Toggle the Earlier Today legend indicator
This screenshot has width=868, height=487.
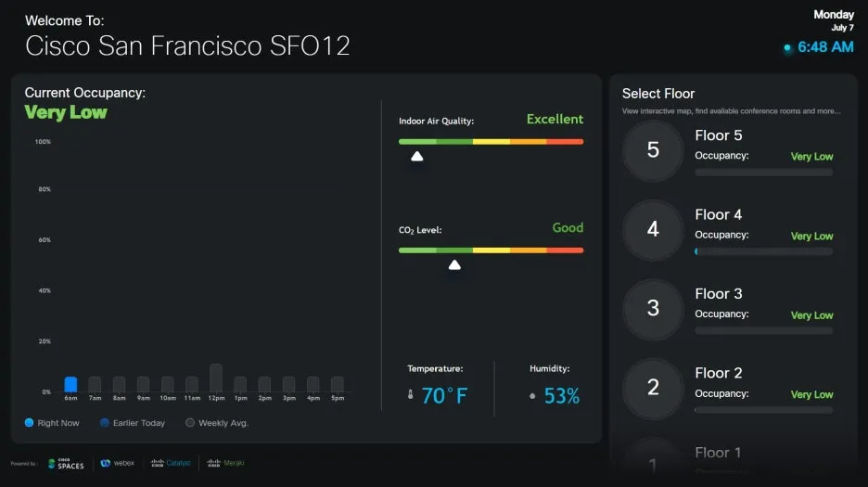(x=105, y=423)
